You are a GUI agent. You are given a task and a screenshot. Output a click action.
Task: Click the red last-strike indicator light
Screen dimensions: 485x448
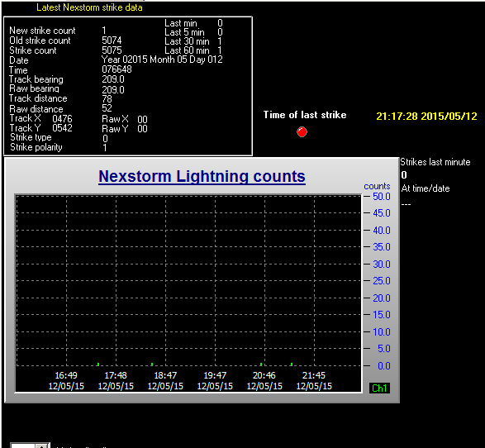302,131
